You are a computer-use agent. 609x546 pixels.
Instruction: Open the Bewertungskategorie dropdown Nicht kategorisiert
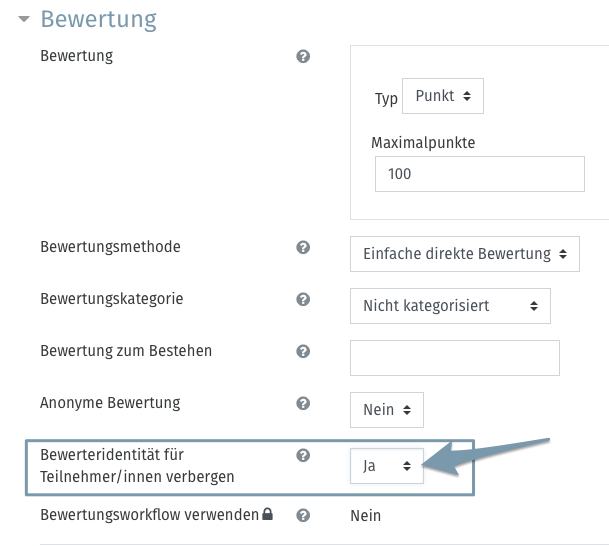pos(450,306)
